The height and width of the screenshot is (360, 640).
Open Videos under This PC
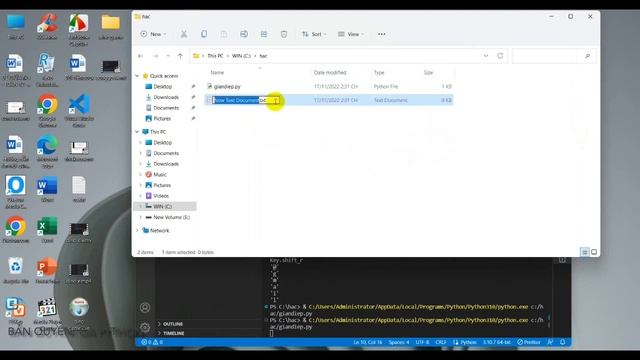[161, 196]
